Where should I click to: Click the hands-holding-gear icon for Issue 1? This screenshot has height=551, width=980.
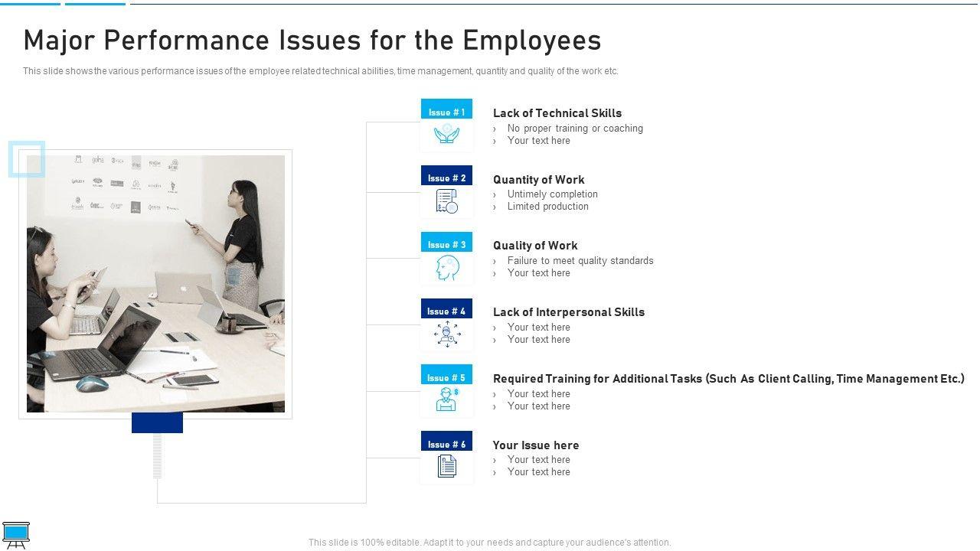coord(446,135)
